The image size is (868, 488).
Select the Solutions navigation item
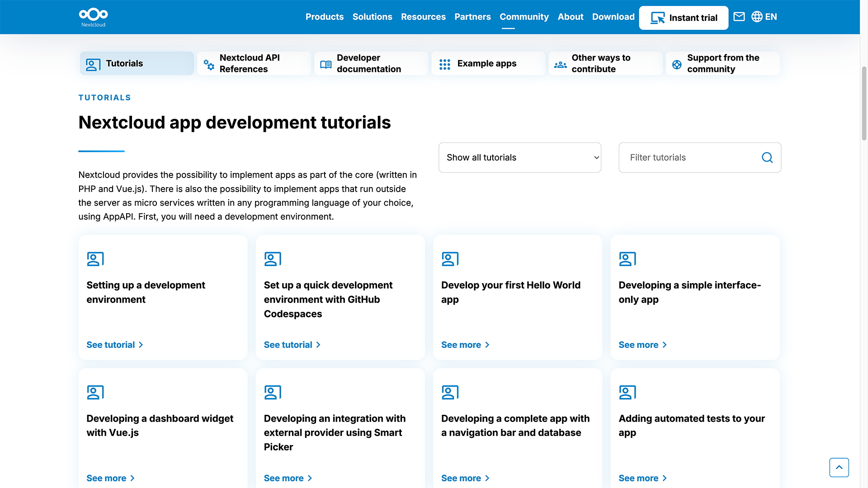(x=372, y=17)
